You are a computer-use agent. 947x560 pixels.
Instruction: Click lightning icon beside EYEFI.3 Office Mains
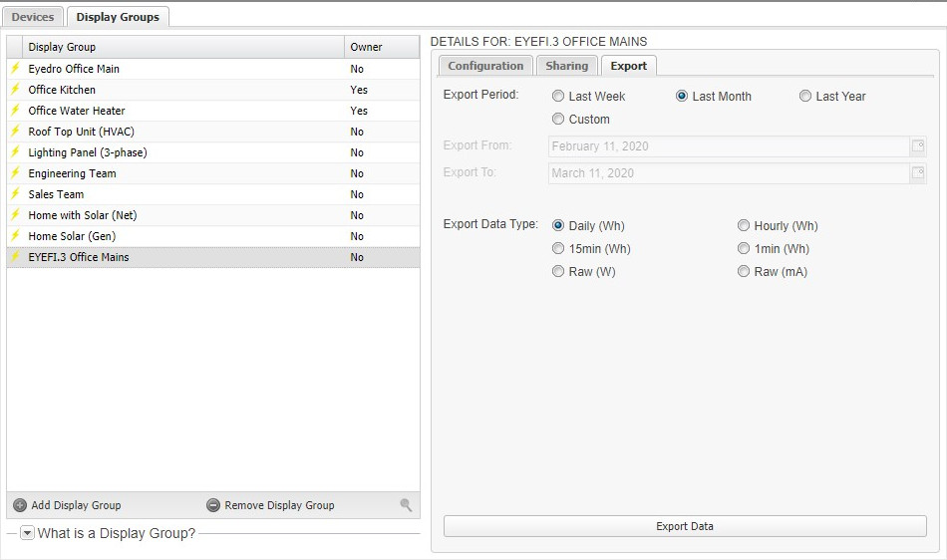tap(16, 256)
